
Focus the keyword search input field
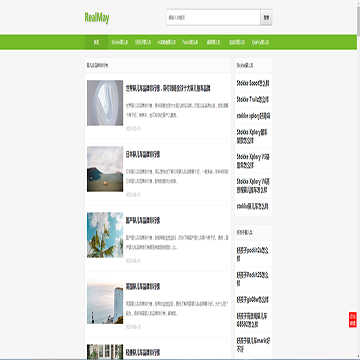[213, 17]
